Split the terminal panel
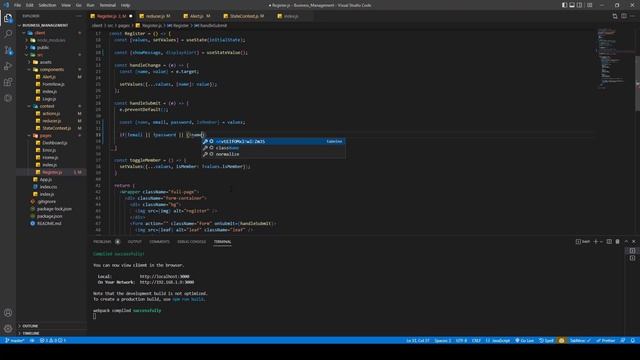Image resolution: width=640 pixels, height=360 pixels. [609, 242]
